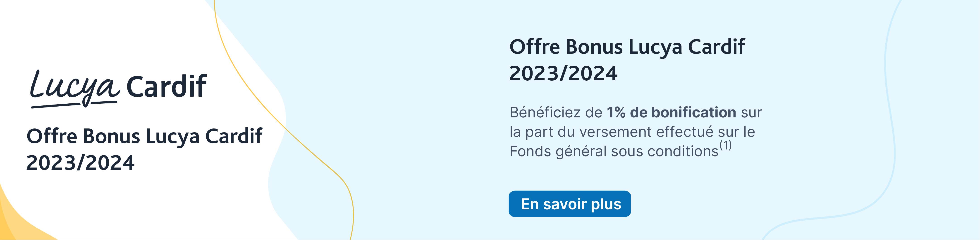The height and width of the screenshot is (240, 980).
Task: Click the right Offre Bonus Lucya Cardif heading
Action: pos(627,47)
